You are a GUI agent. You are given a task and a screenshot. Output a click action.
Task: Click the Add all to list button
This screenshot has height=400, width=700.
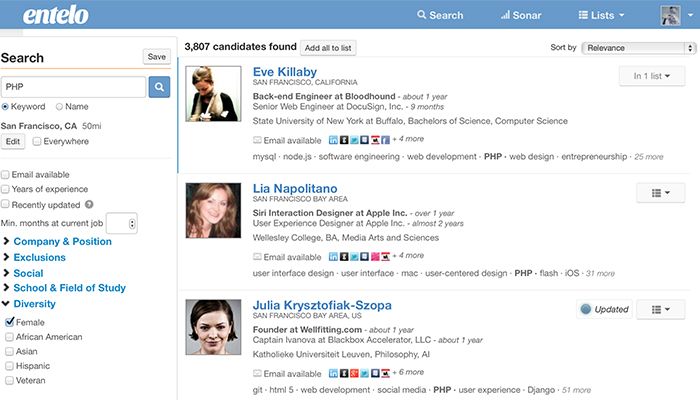pyautogui.click(x=328, y=47)
